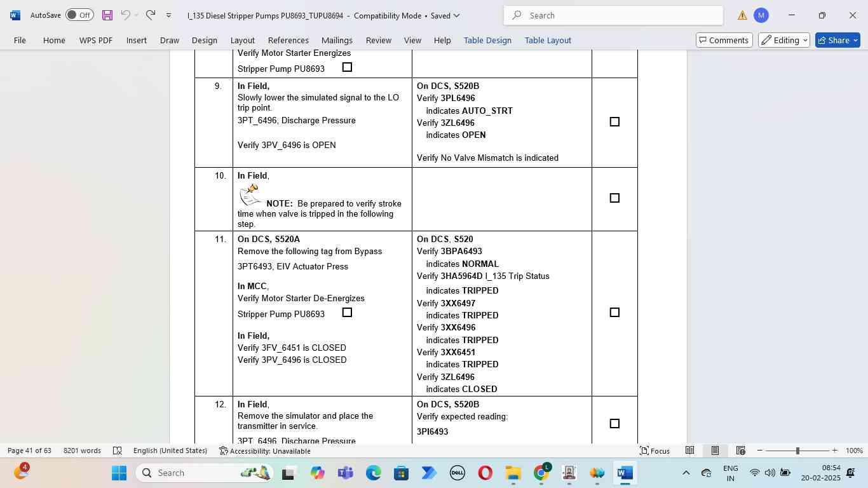Click the Undo arrow icon

point(125,15)
